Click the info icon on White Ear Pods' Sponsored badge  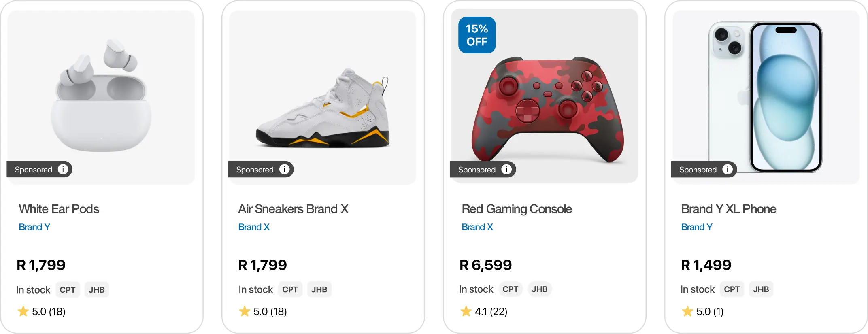(x=63, y=169)
